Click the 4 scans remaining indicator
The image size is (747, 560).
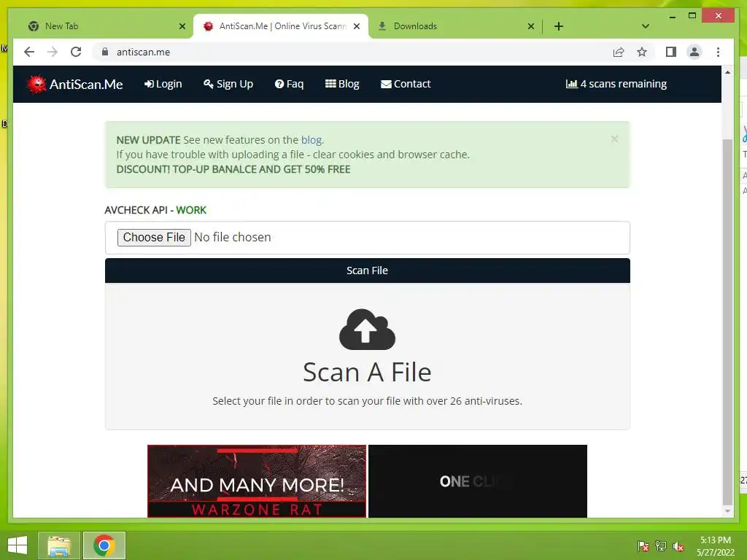pos(616,84)
